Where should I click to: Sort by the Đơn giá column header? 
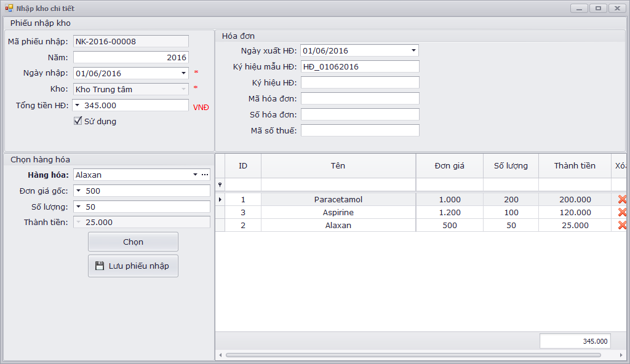tap(449, 165)
